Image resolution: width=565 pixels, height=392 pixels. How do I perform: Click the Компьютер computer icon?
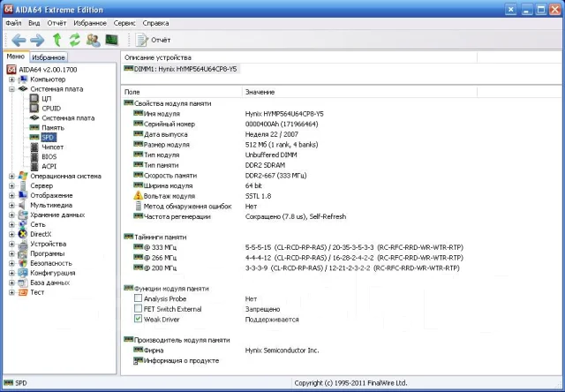[x=23, y=79]
